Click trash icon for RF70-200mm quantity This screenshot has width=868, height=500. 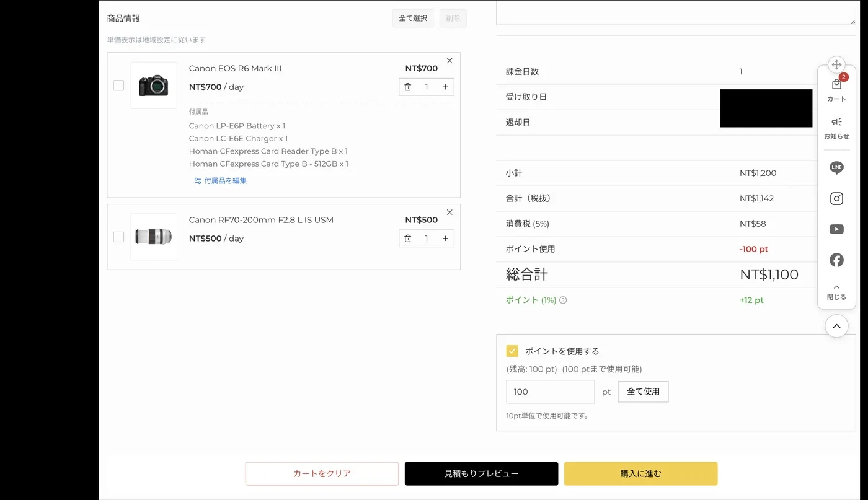tap(407, 239)
